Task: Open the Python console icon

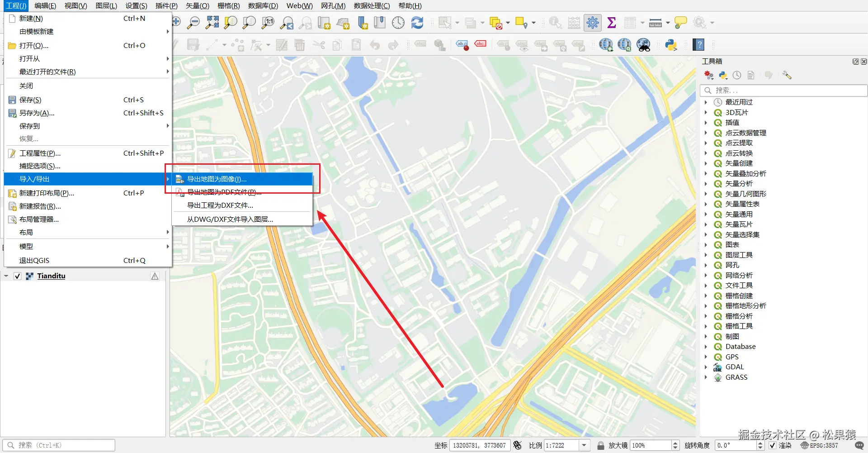Action: click(x=671, y=45)
